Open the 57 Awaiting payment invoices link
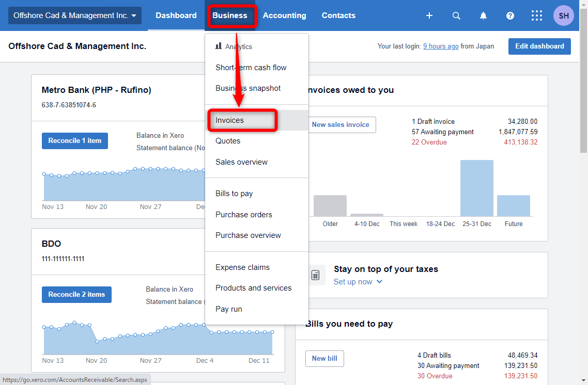 tap(442, 132)
